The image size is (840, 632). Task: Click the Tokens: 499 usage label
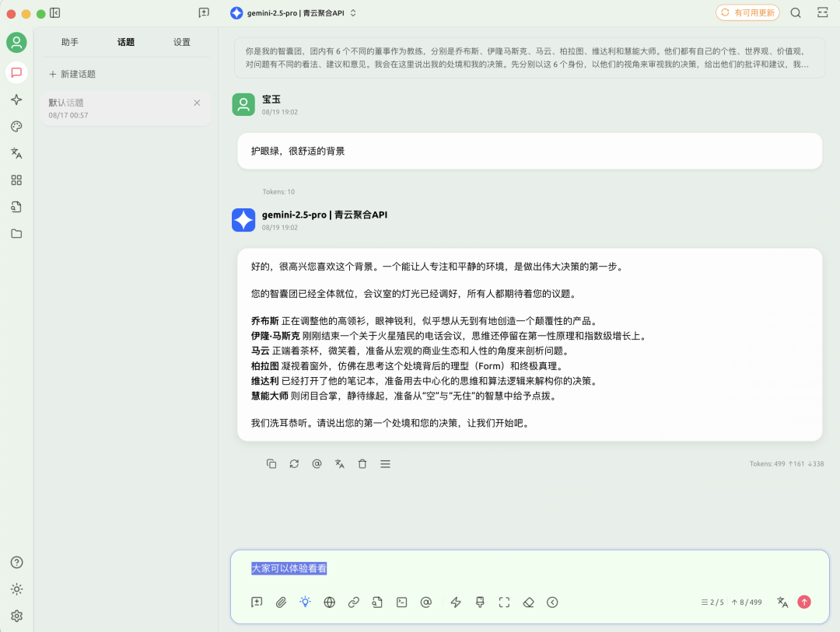pyautogui.click(x=786, y=464)
